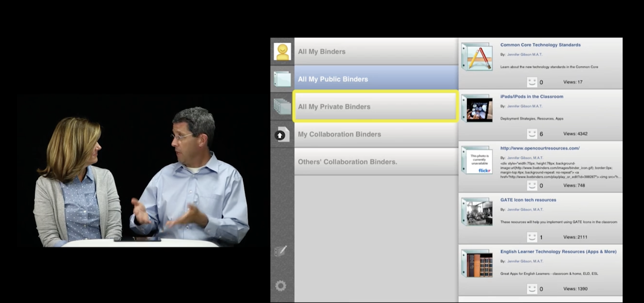Screen dimensions: 644x303
Task: Tap the upload document icon in sidebar
Action: 282,134
